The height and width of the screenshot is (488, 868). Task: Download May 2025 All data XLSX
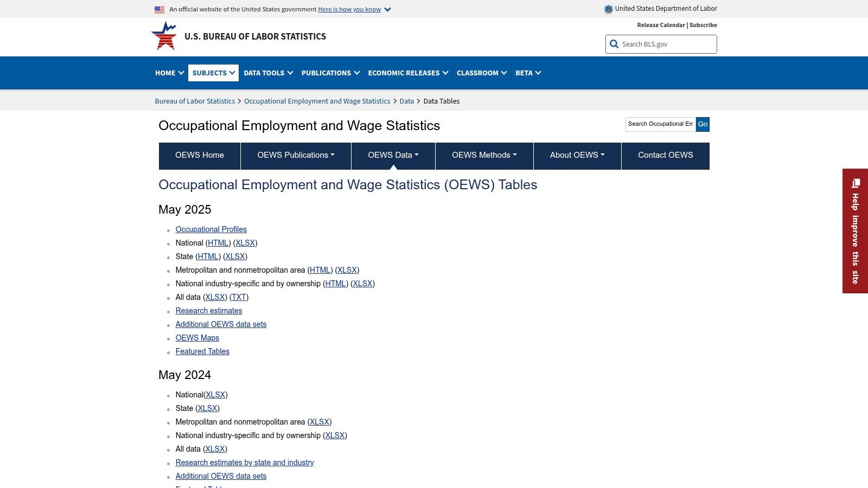click(215, 297)
